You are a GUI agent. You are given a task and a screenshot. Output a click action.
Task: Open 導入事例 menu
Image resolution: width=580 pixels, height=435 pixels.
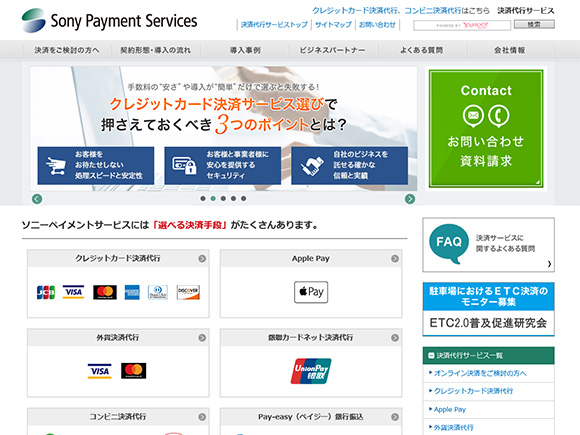point(245,50)
